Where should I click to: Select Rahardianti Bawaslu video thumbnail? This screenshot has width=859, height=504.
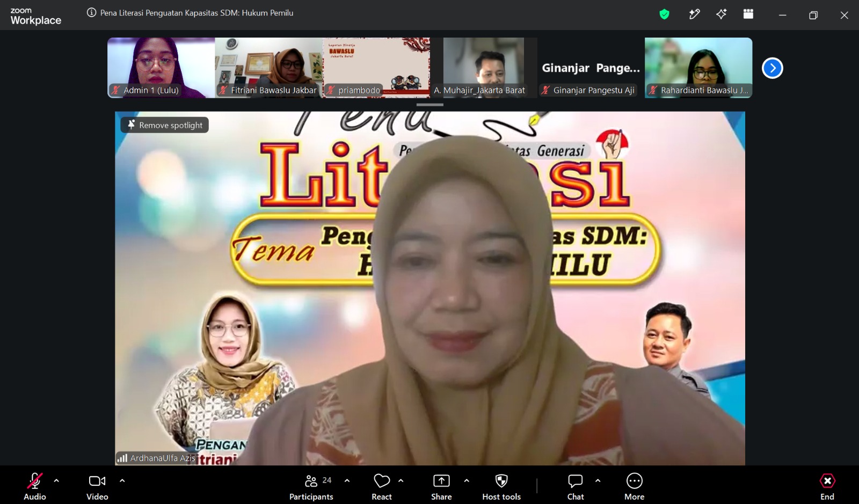(x=698, y=68)
